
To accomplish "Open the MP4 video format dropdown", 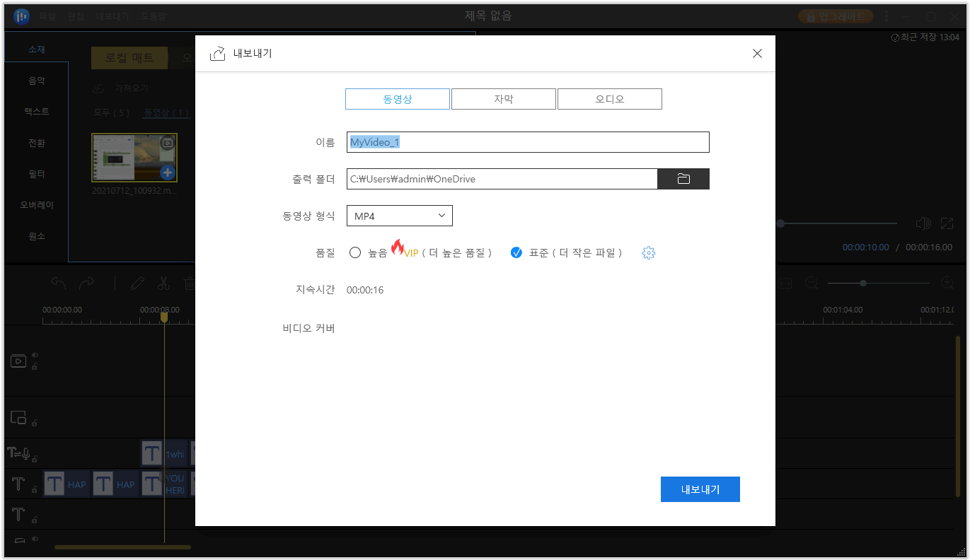I will [x=399, y=215].
